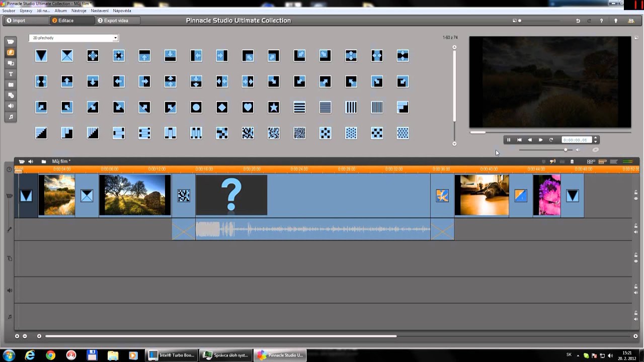644x362 pixels.
Task: Select the trash can delete-clip icon
Action: pyautogui.click(x=572, y=161)
